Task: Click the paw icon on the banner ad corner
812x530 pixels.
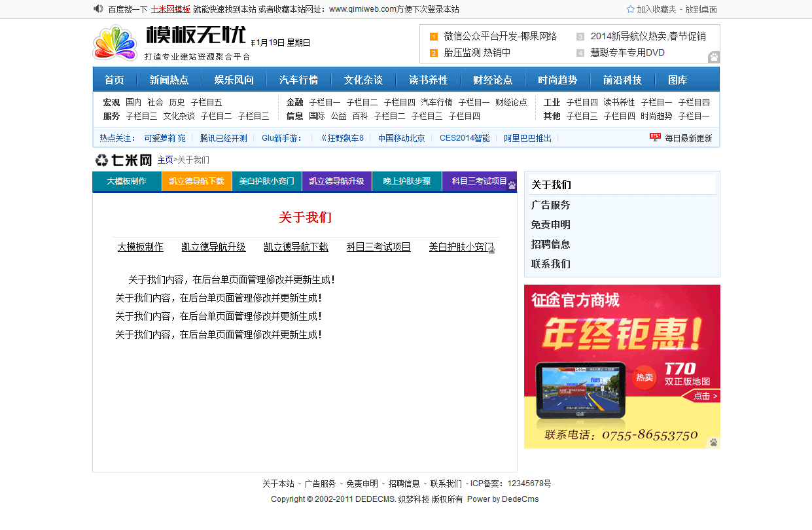Action: [x=713, y=442]
